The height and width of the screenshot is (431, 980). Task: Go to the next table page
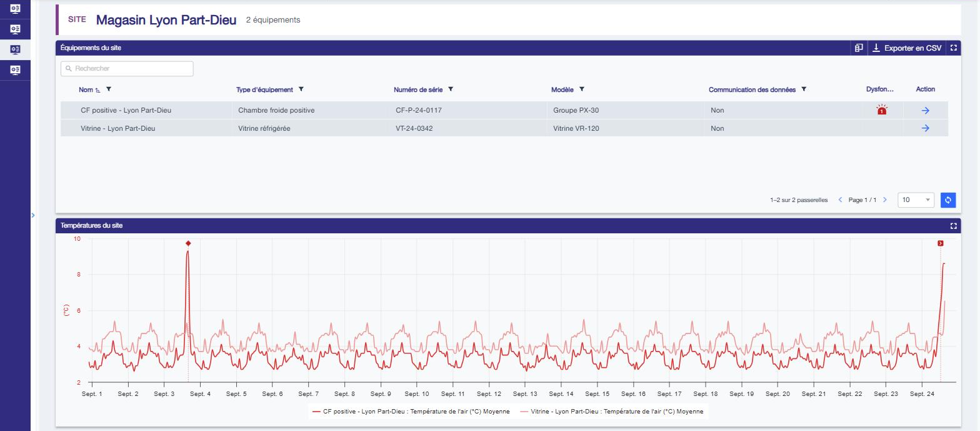tap(884, 200)
